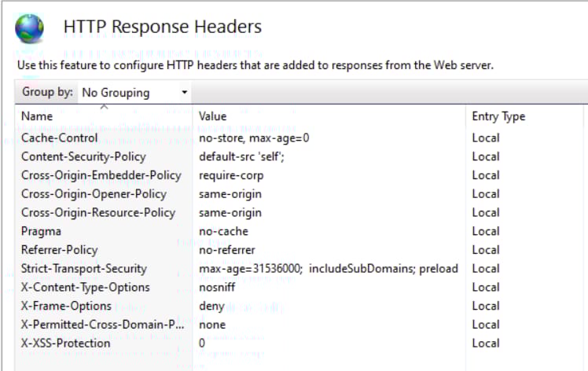Select the X-XSS-Protection header entry

click(x=65, y=343)
